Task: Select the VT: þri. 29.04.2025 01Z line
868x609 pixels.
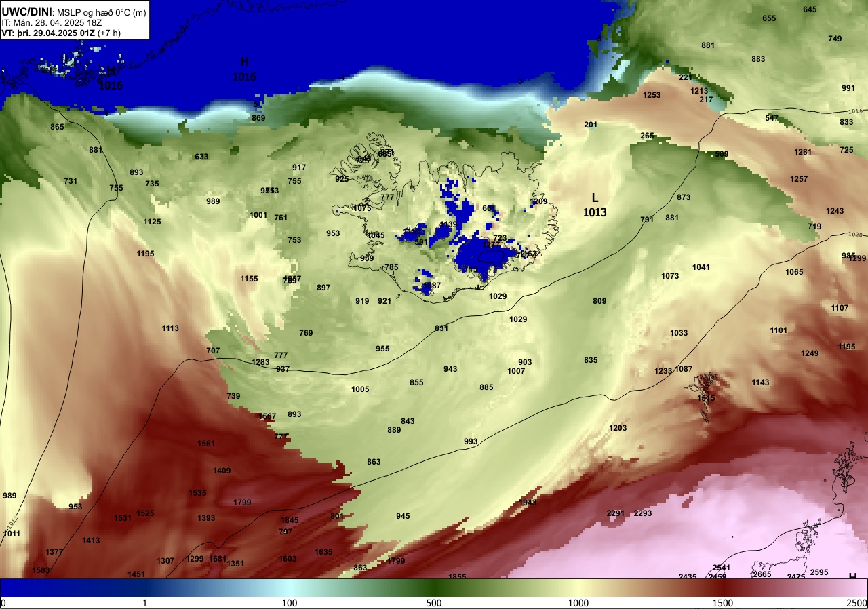Action: pos(61,33)
